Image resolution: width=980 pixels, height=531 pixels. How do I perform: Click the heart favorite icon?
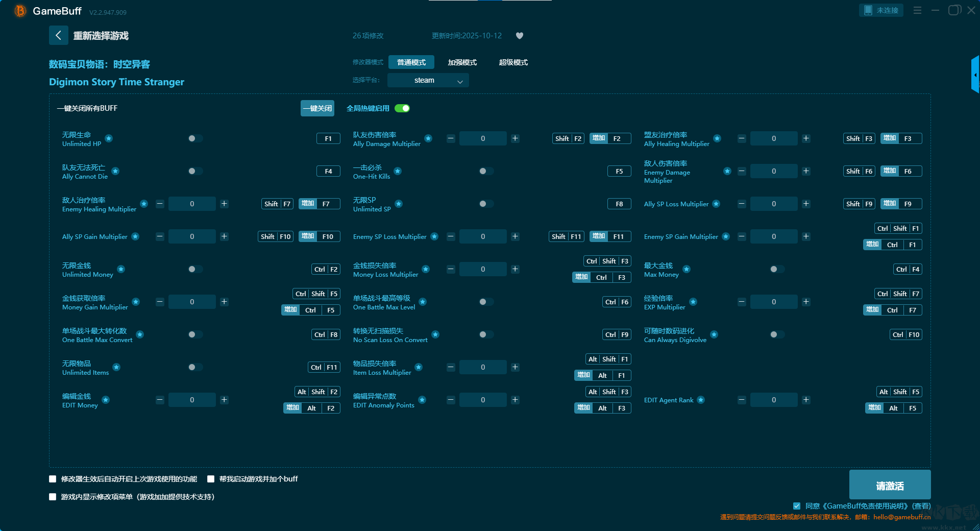coord(520,36)
